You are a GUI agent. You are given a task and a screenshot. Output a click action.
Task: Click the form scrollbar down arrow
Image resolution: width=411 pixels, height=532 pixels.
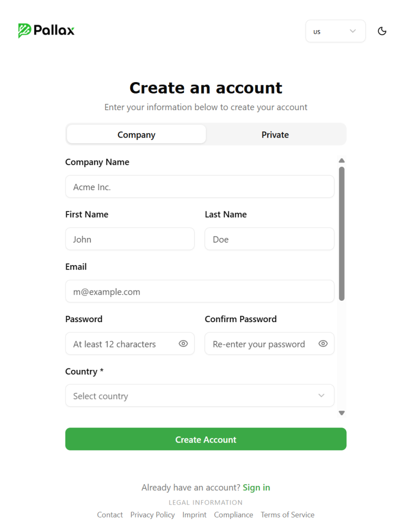[x=341, y=413]
